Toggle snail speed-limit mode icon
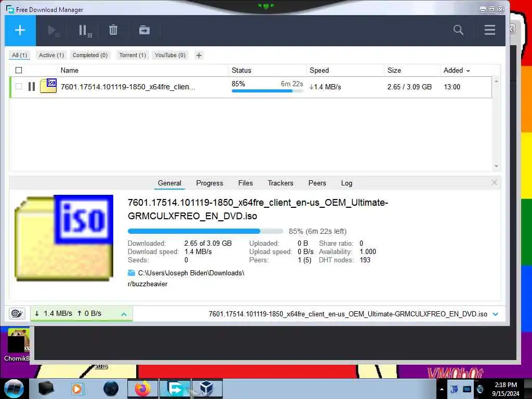The height and width of the screenshot is (399, 532). [17, 313]
